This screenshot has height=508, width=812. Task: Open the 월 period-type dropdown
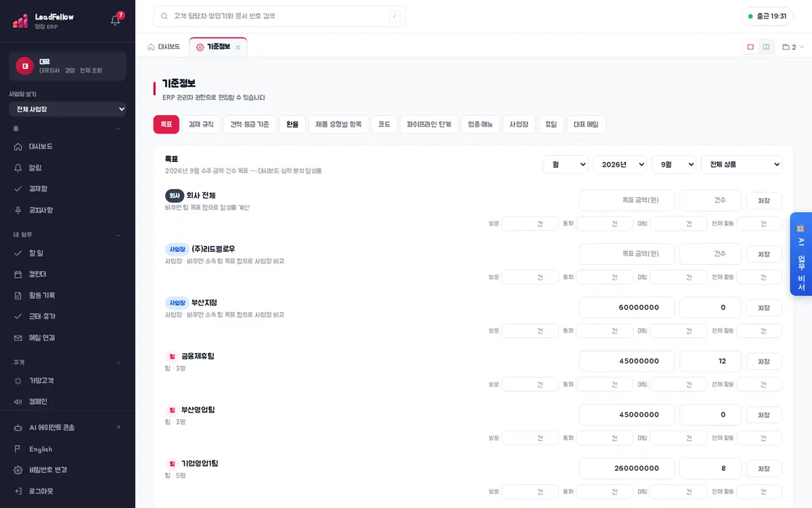click(x=566, y=165)
